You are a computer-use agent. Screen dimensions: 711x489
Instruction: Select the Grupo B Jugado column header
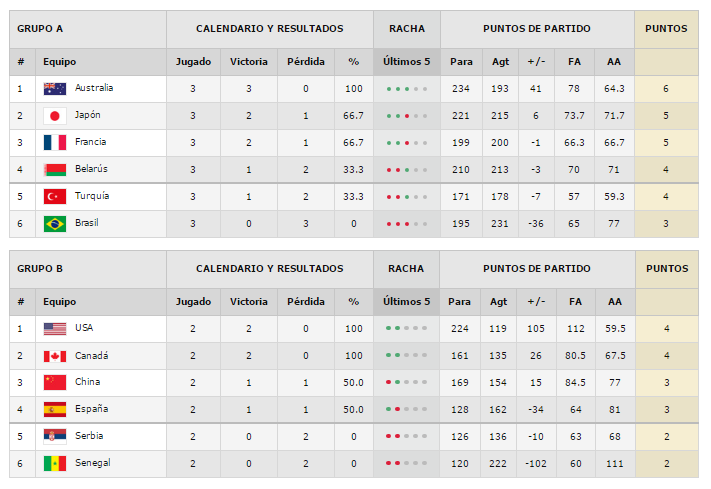click(193, 302)
